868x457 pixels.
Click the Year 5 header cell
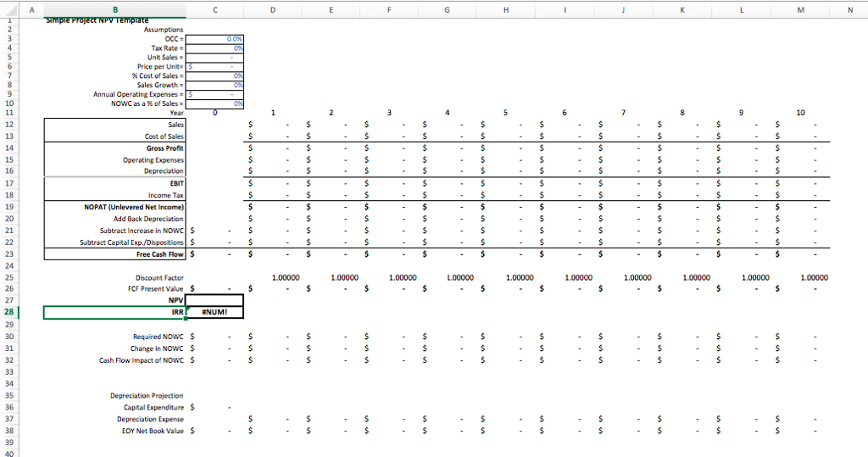click(x=506, y=113)
